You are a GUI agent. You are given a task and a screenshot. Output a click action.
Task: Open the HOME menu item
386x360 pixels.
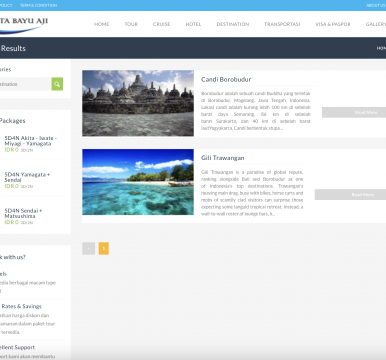click(101, 24)
